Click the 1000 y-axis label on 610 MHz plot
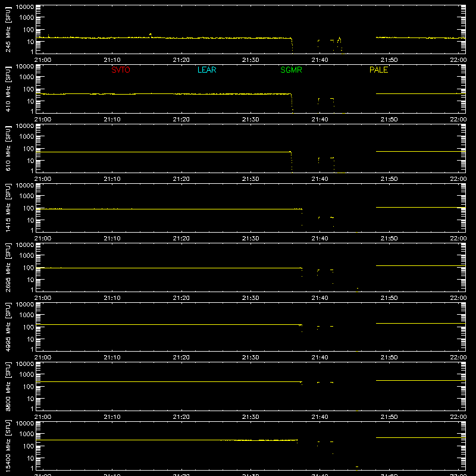Screen dimensions: 476x476 coord(27,137)
